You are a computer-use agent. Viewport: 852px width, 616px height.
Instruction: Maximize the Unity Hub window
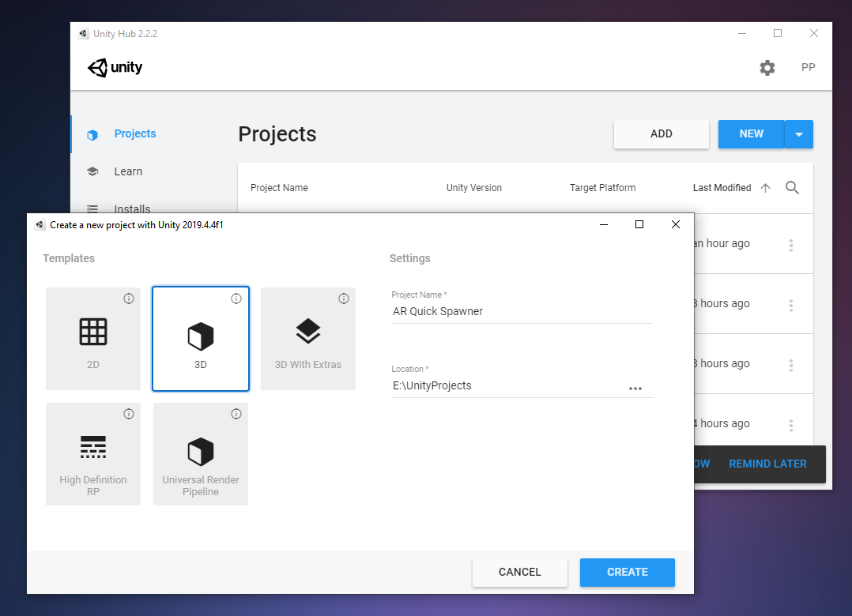(778, 34)
